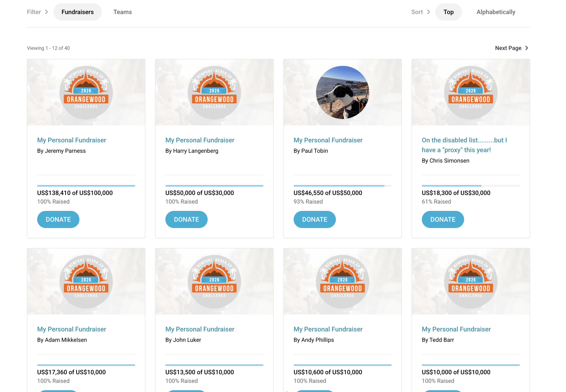The width and height of the screenshot is (566, 392).
Task: Click the Next Page arrow icon
Action: click(526, 48)
